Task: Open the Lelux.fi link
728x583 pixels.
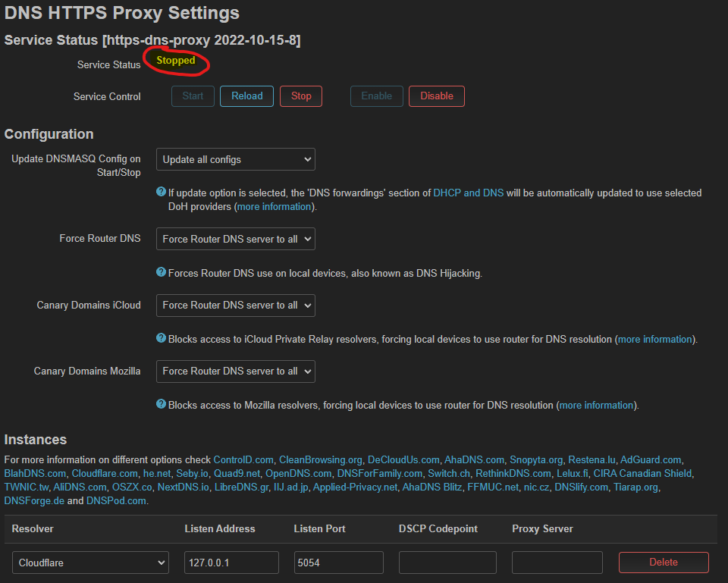Action: coord(572,474)
